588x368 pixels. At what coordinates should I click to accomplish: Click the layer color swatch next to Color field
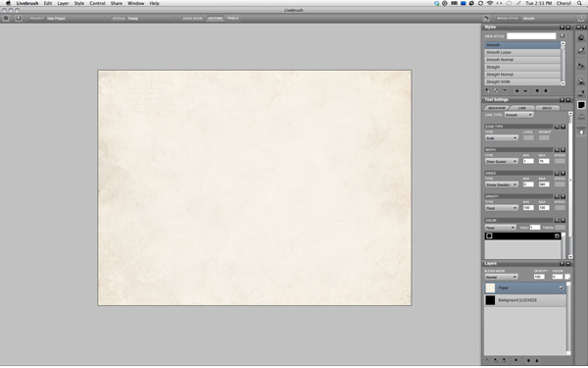(567, 277)
